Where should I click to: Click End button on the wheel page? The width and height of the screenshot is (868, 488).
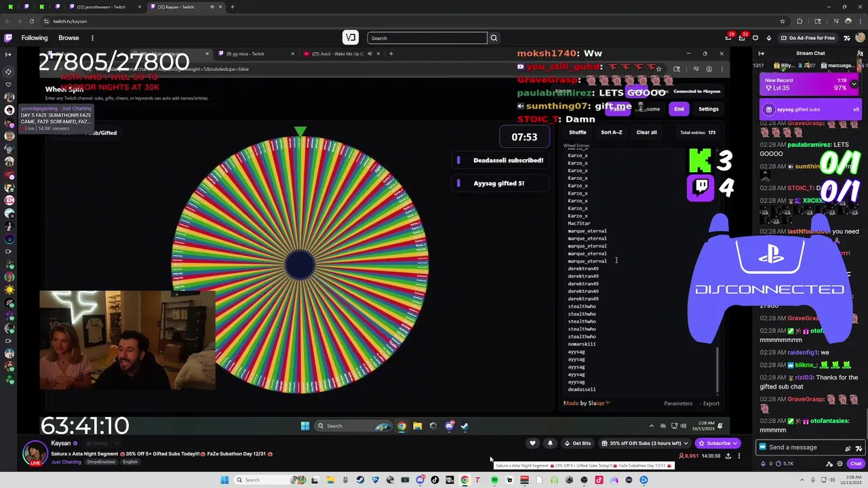click(679, 109)
